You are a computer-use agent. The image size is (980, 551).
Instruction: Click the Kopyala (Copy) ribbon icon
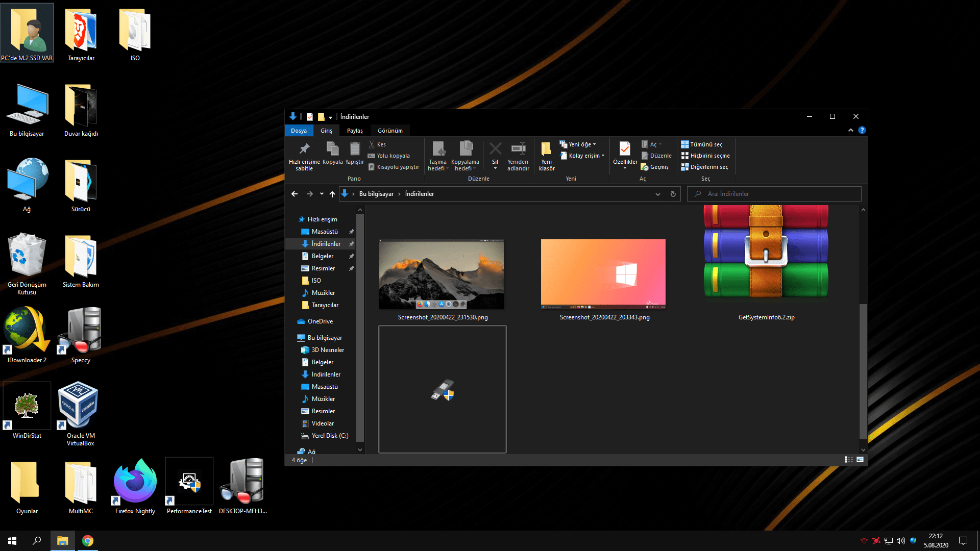coord(332,149)
